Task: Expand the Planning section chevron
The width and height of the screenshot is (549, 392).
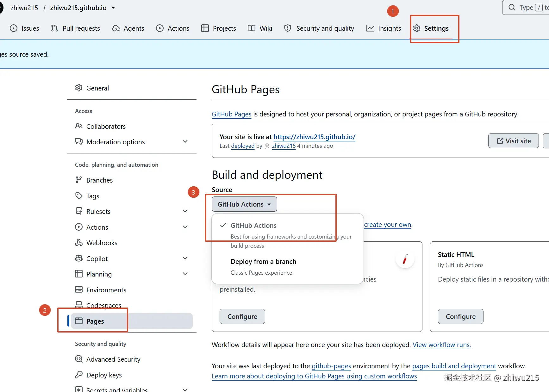Action: point(185,274)
